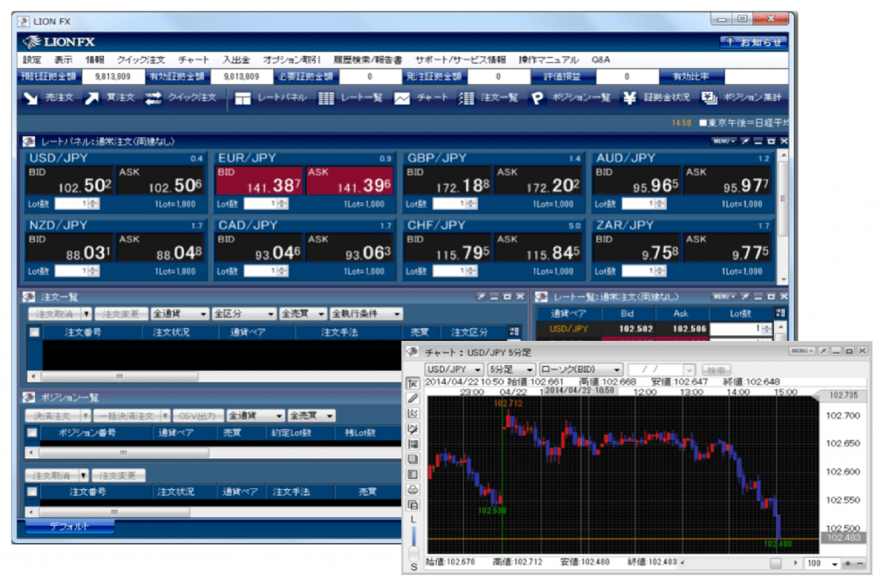Open the 全執行条件 dropdown
This screenshot has width=883, height=588.
pyautogui.click(x=366, y=314)
